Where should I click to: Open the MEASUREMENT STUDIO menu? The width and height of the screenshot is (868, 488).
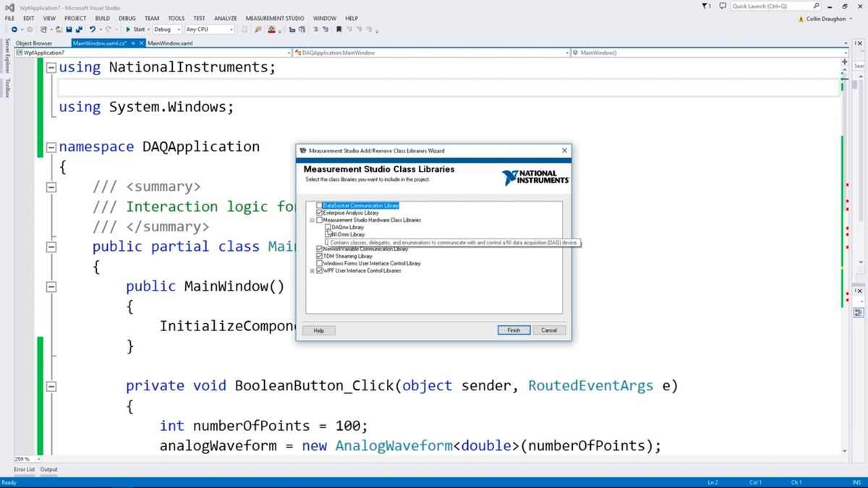click(x=276, y=18)
